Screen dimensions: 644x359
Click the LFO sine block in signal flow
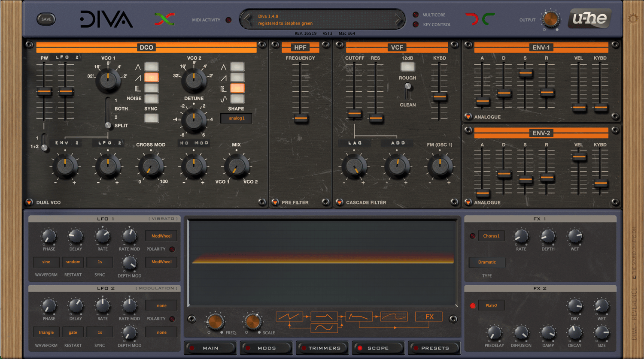click(x=324, y=328)
